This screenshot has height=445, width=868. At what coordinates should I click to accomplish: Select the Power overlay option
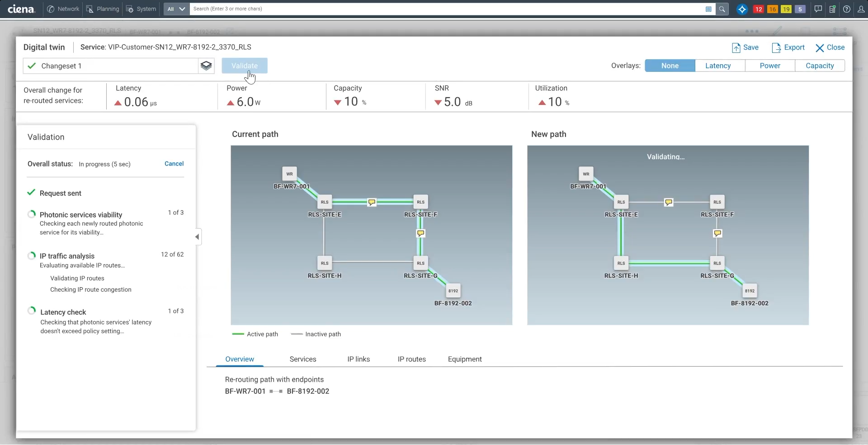[770, 66]
